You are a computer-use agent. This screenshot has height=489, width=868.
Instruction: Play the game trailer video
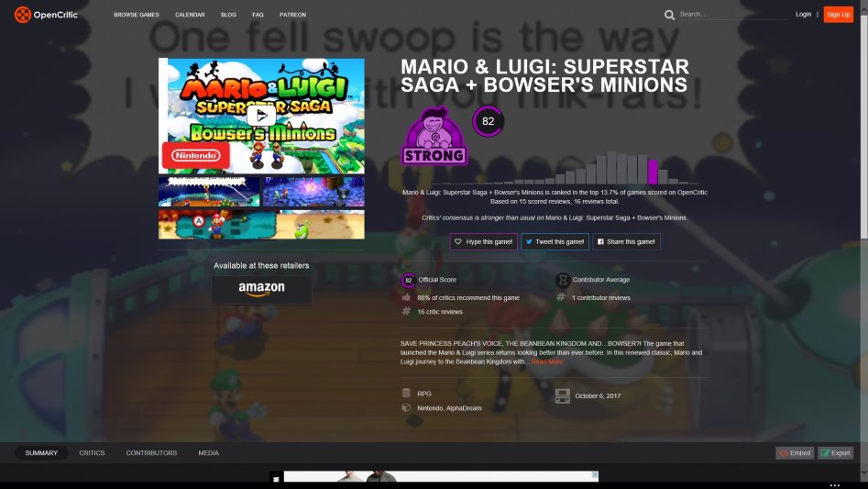click(x=261, y=116)
